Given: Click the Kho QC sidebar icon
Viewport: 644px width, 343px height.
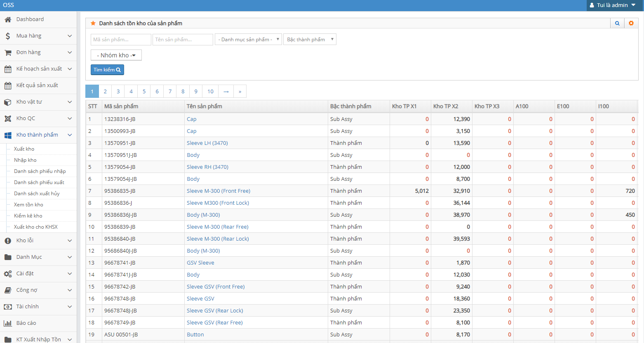Looking at the screenshot, I should click(x=8, y=118).
